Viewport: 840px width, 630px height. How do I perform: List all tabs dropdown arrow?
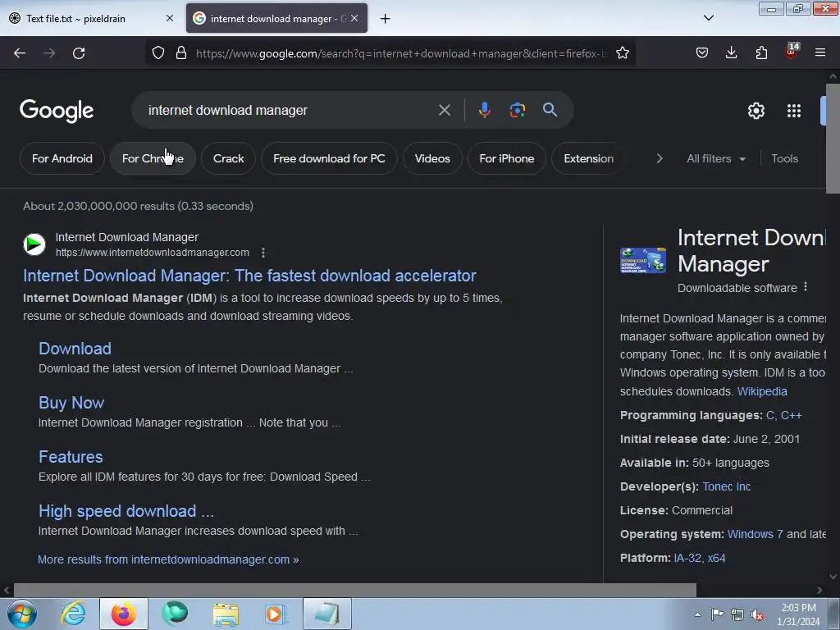click(708, 18)
